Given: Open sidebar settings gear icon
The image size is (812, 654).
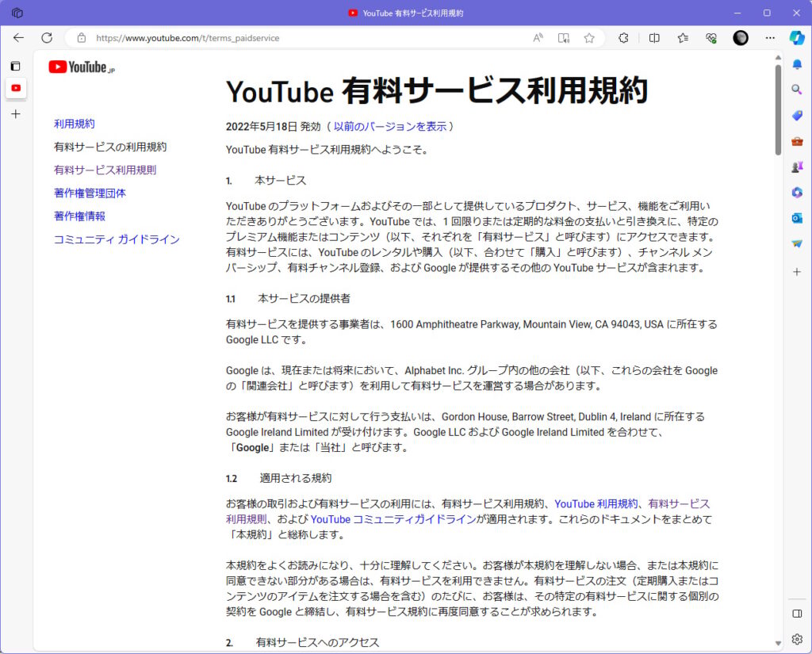Looking at the screenshot, I should pyautogui.click(x=797, y=639).
